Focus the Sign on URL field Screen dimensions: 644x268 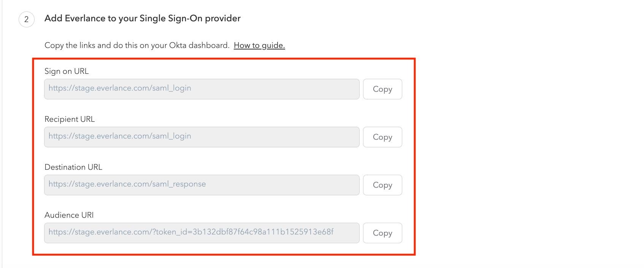coord(202,89)
